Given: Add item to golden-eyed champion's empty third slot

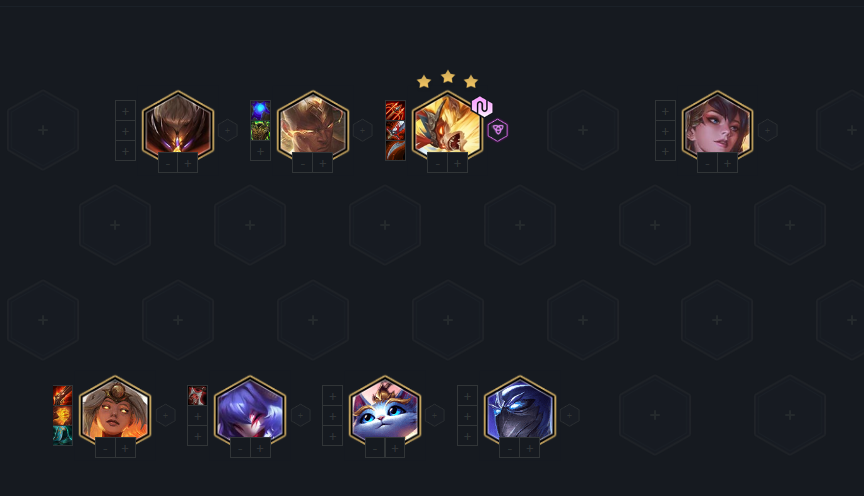Looking at the screenshot, I should (261, 151).
